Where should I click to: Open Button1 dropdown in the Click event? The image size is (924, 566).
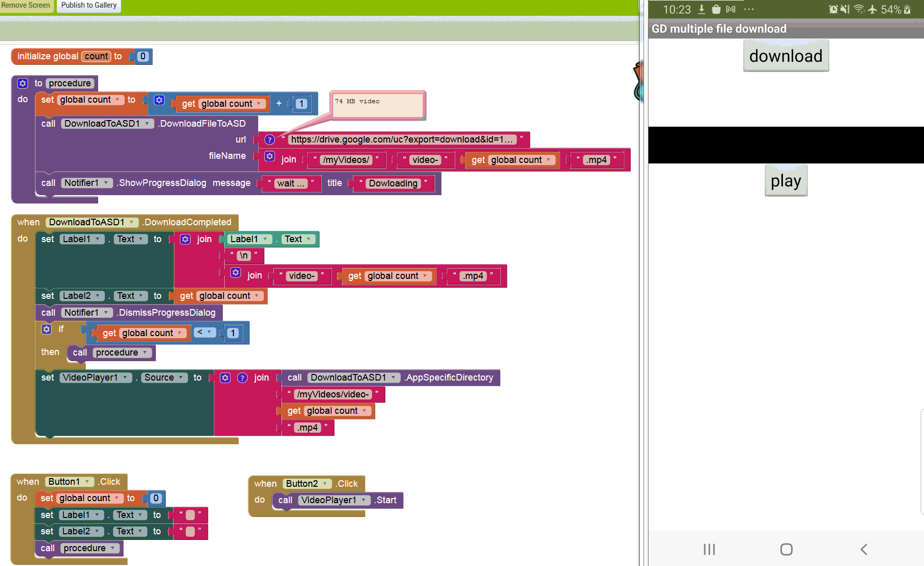coord(87,482)
